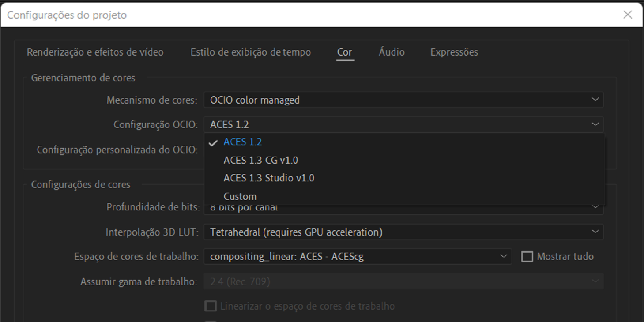The width and height of the screenshot is (644, 322).
Task: Switch to the Áudio tab
Action: (391, 52)
